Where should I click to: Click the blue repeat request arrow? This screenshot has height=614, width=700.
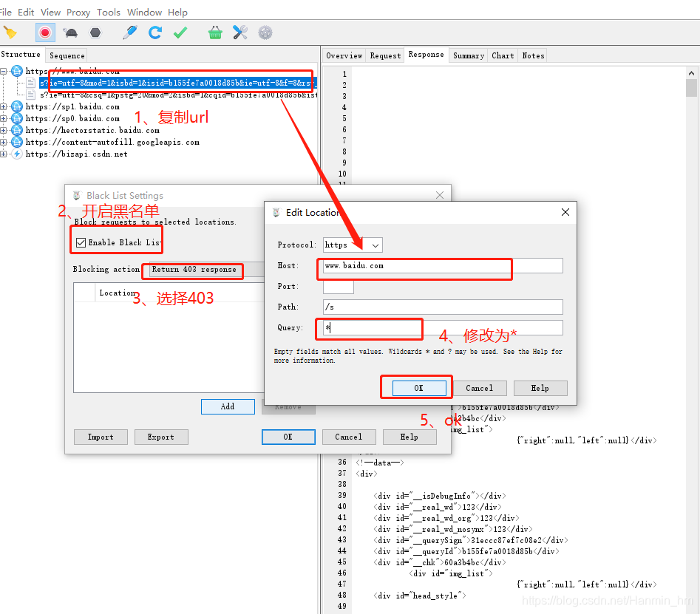tap(155, 33)
